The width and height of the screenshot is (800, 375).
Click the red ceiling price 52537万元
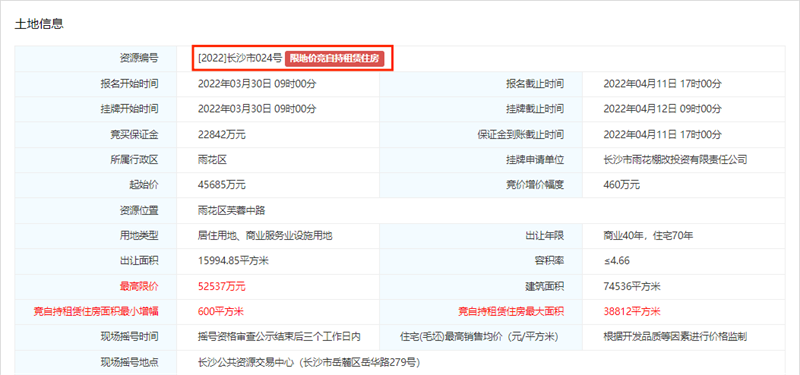222,286
